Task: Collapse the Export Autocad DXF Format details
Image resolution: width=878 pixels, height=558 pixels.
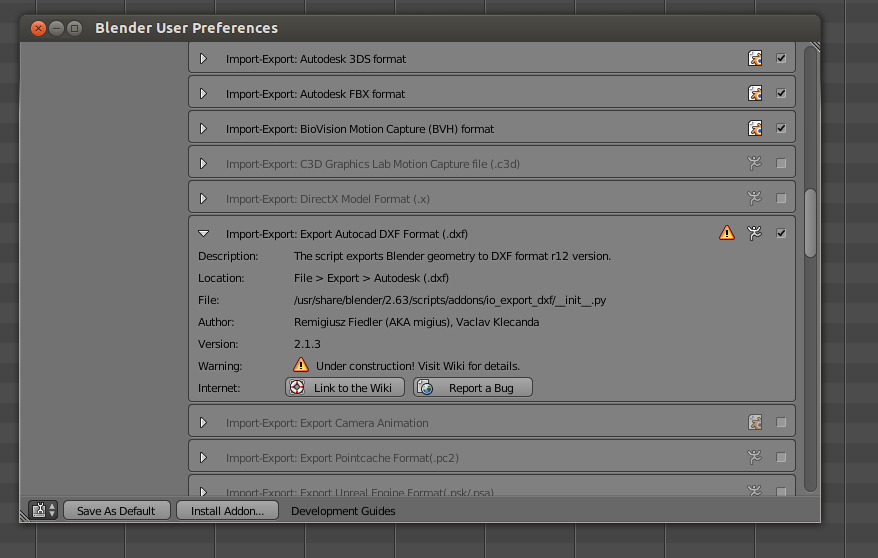Action: click(203, 233)
